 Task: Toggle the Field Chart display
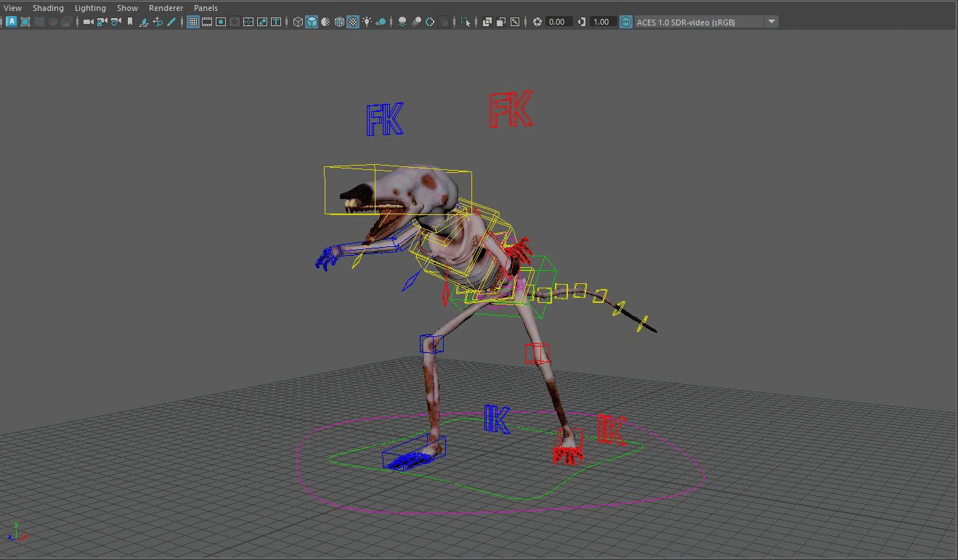[248, 22]
